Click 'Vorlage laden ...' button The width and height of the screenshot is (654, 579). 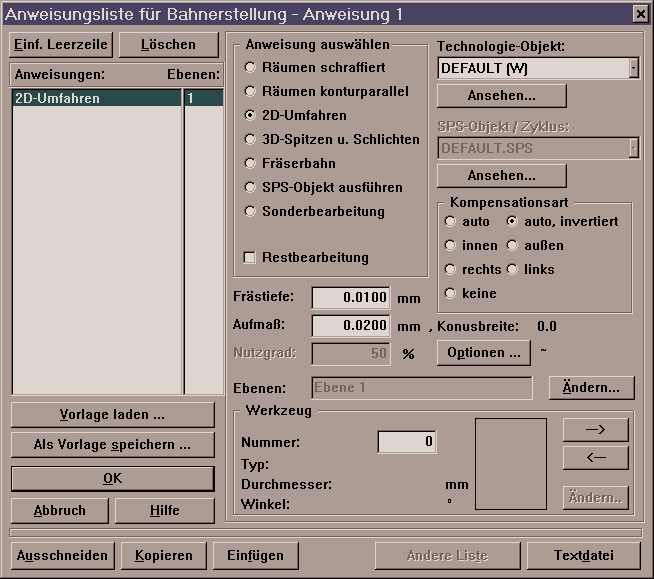point(113,415)
